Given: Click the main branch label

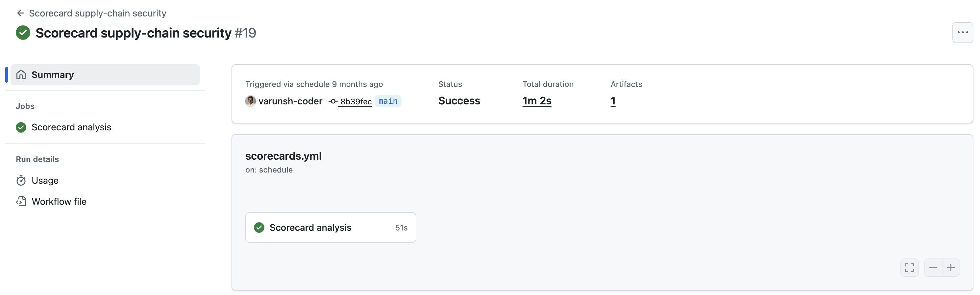Looking at the screenshot, I should tap(388, 101).
